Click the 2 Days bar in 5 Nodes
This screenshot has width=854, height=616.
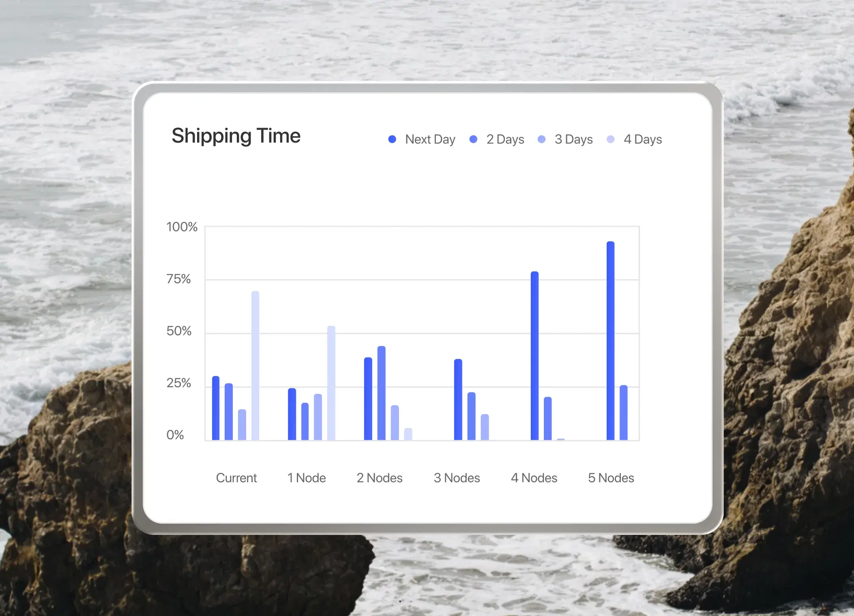click(624, 413)
